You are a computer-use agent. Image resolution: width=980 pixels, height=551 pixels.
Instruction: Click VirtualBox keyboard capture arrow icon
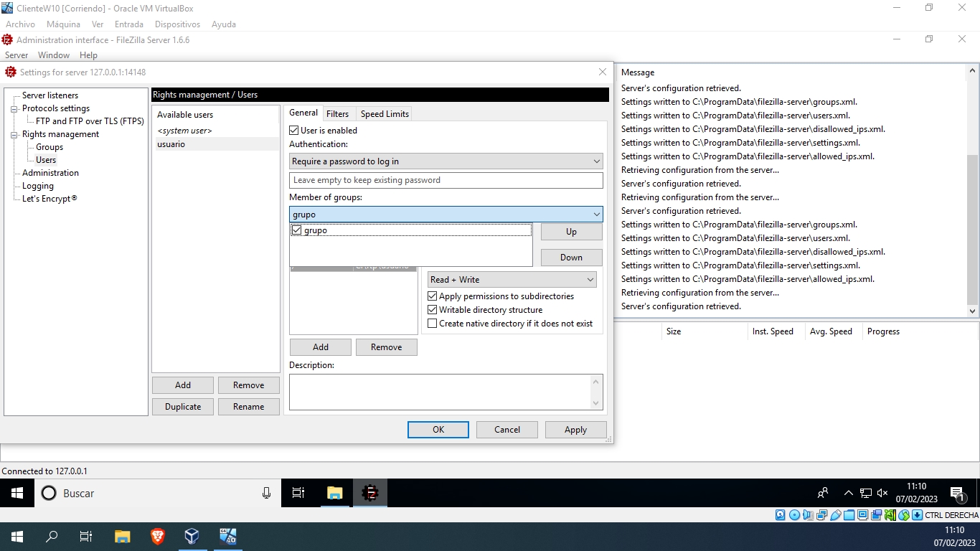[918, 515]
